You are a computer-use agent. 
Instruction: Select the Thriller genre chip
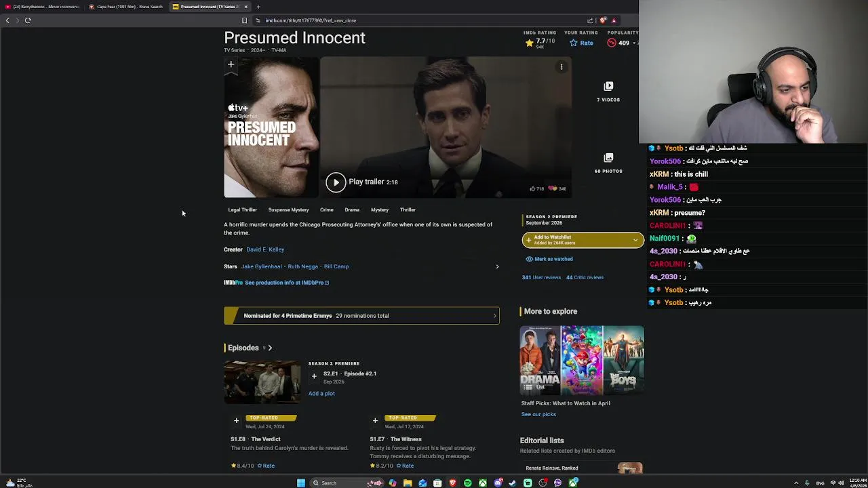pos(408,209)
